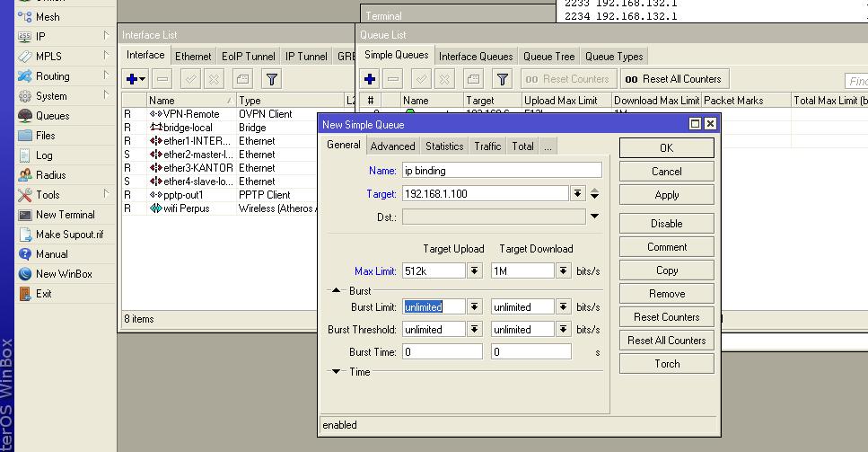868x452 pixels.
Task: Add new interface with plus button
Action: [x=135, y=79]
